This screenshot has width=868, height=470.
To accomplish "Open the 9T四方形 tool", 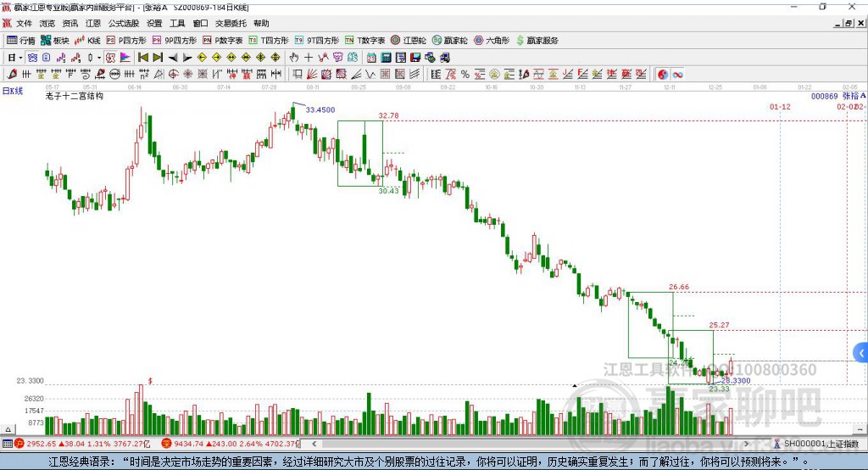I will tap(317, 41).
